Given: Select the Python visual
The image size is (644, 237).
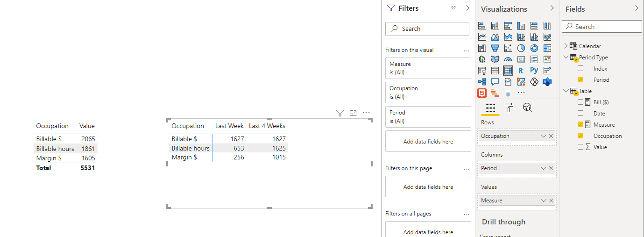Looking at the screenshot, I should pos(534,71).
